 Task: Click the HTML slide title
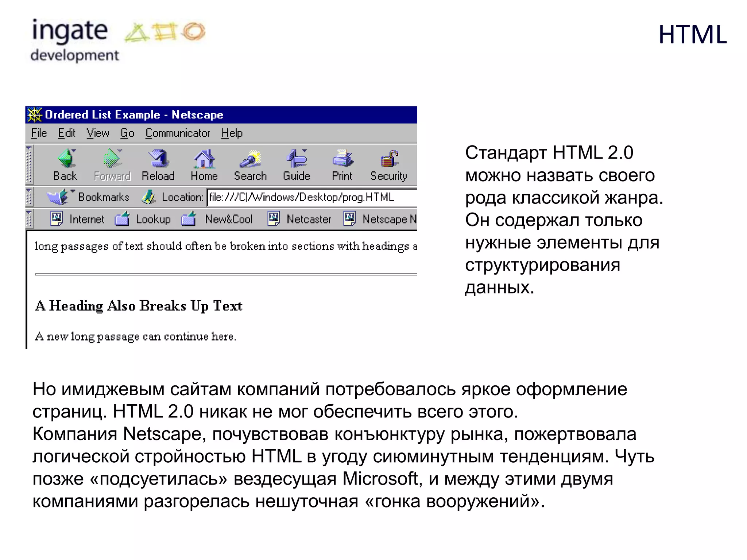(x=693, y=35)
